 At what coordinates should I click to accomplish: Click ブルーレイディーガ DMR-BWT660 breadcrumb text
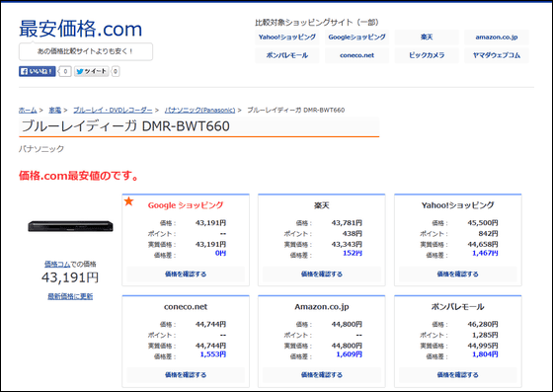point(296,110)
